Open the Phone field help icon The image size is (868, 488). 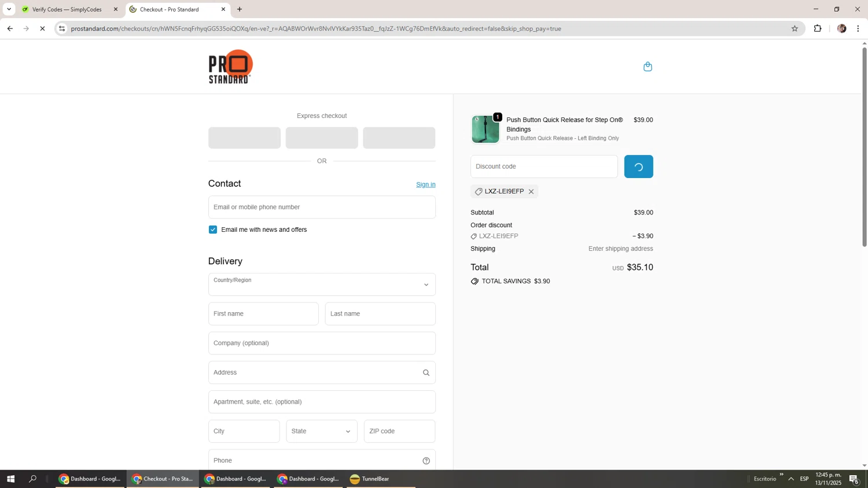point(426,461)
